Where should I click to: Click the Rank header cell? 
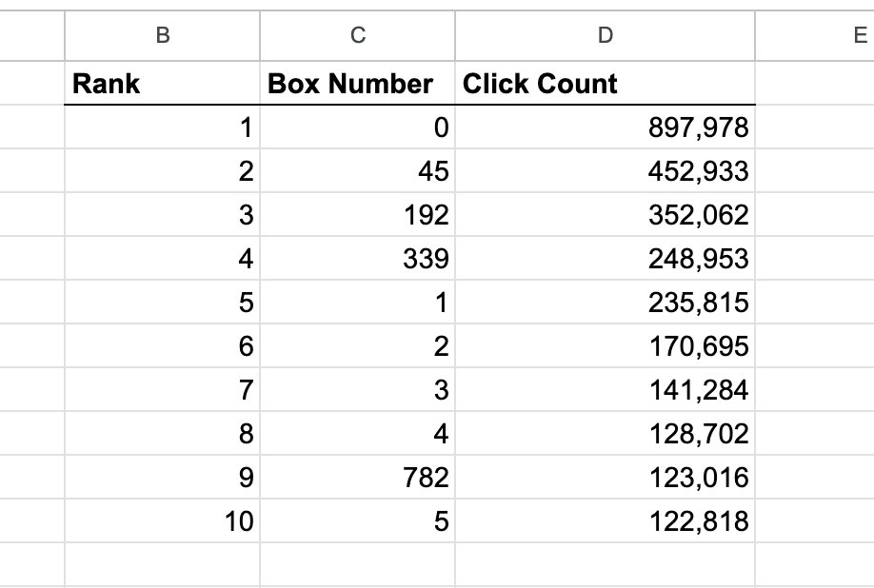tap(162, 83)
